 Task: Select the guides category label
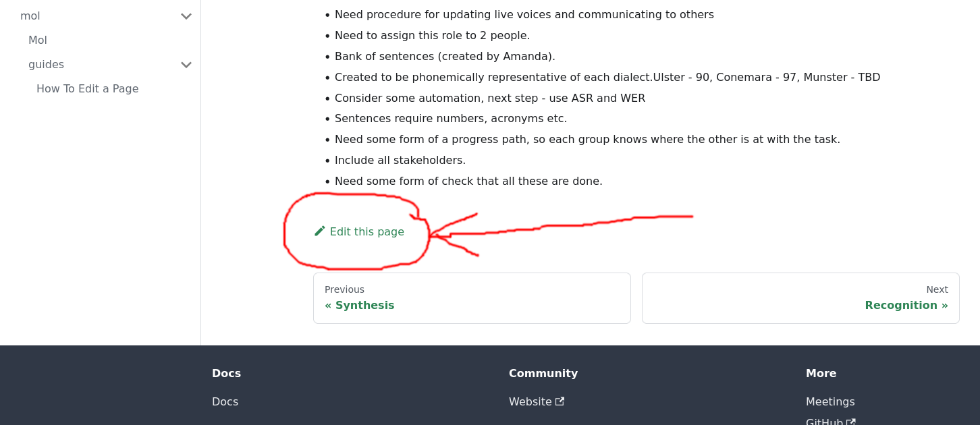point(46,65)
